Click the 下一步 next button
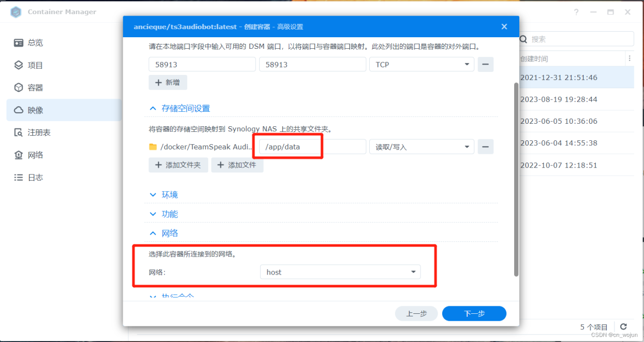 pyautogui.click(x=473, y=313)
